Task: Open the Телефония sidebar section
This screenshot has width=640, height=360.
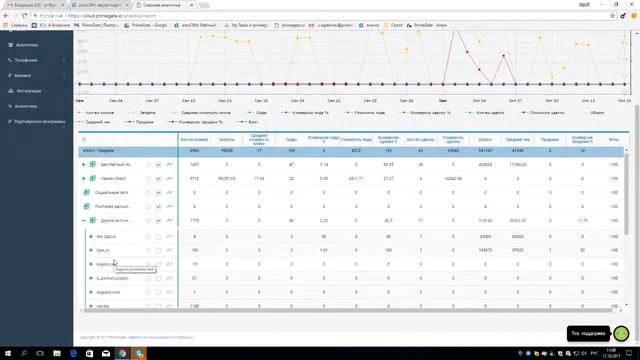Action: [26, 60]
